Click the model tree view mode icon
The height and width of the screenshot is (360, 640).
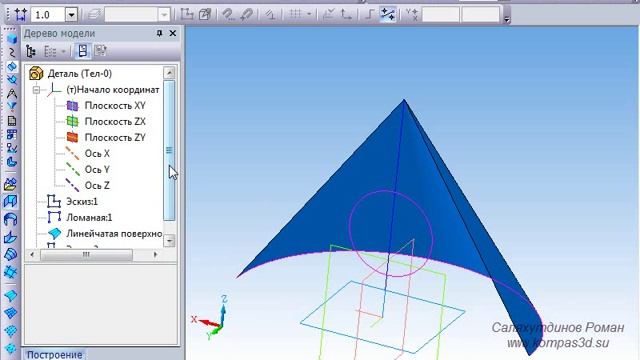(31, 51)
